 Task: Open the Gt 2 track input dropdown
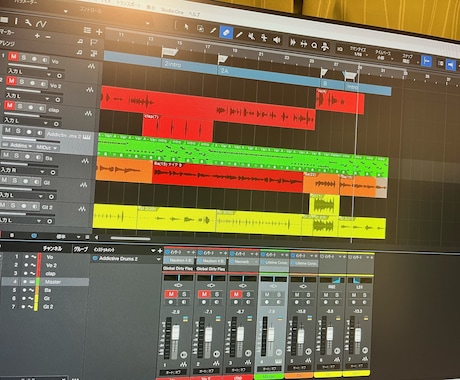(x=39, y=221)
